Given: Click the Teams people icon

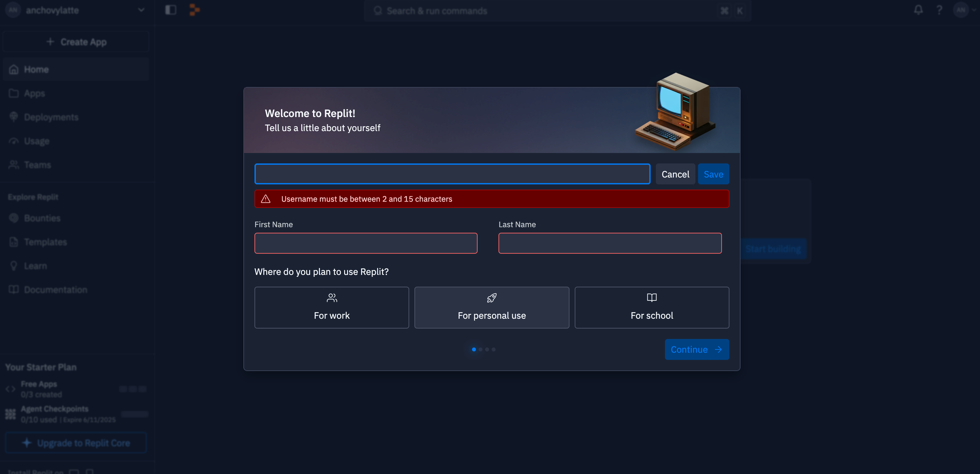Looking at the screenshot, I should (x=14, y=164).
